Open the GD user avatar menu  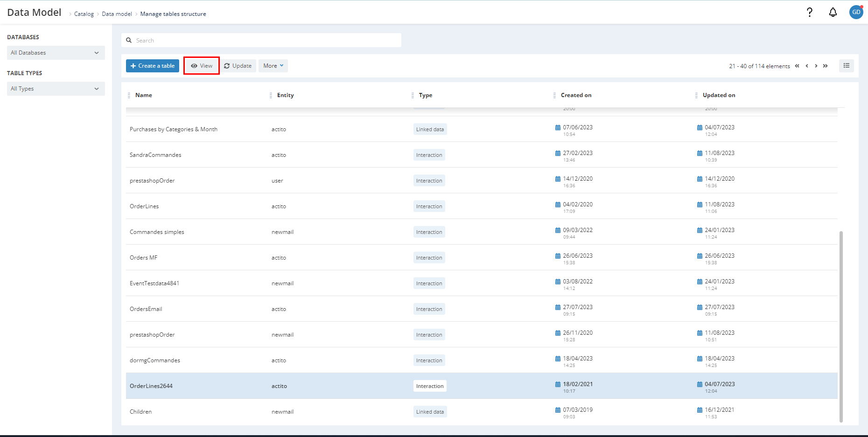[856, 12]
